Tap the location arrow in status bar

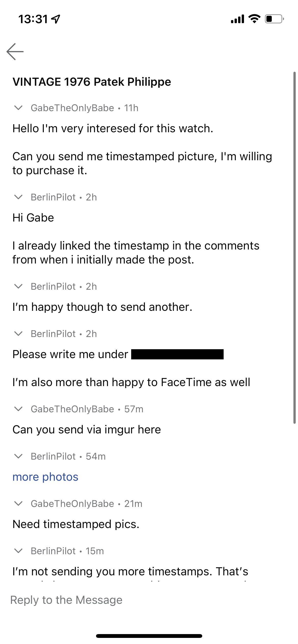click(56, 19)
